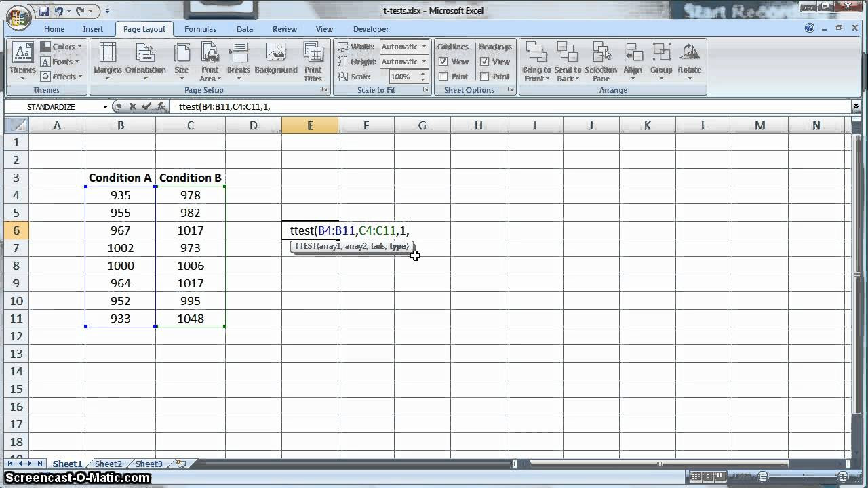This screenshot has width=868, height=488.
Task: Switch to the Data tab
Action: (245, 29)
